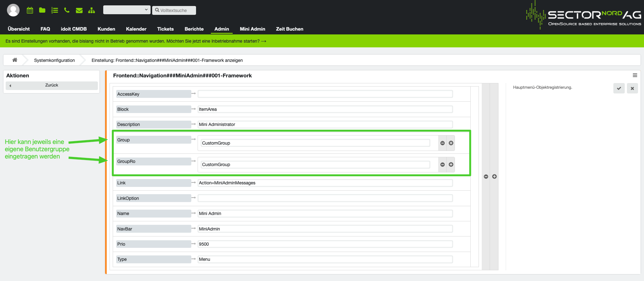Edit the Block field with ItemArea

325,109
